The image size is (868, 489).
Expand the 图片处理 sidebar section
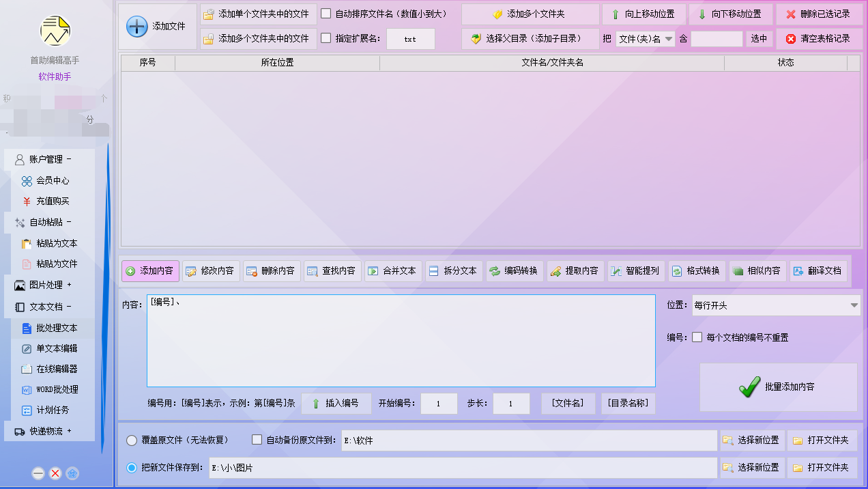[x=49, y=285]
